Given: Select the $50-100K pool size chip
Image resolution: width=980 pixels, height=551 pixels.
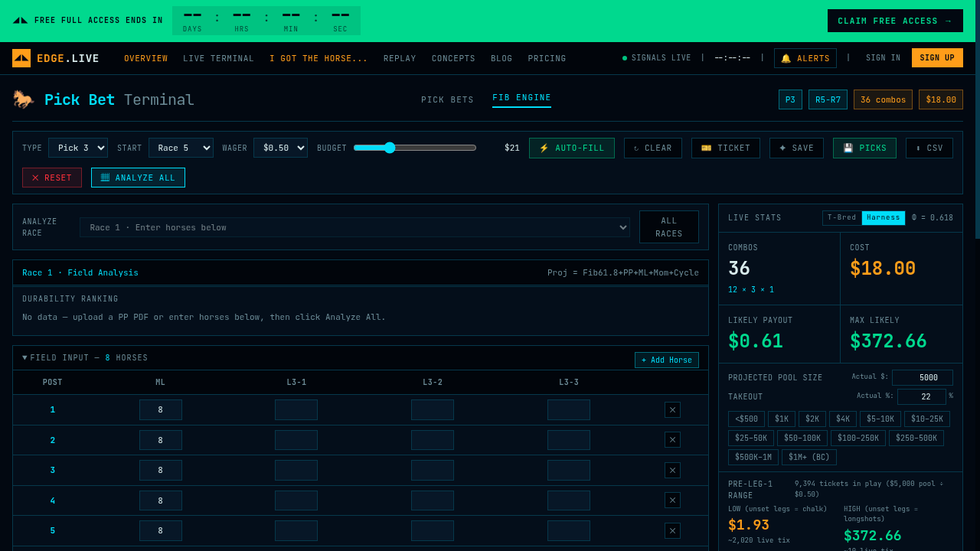Looking at the screenshot, I should coord(802,439).
